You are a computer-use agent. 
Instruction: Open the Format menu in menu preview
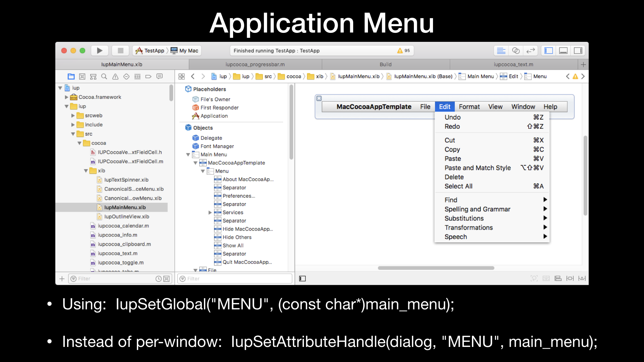[469, 107]
